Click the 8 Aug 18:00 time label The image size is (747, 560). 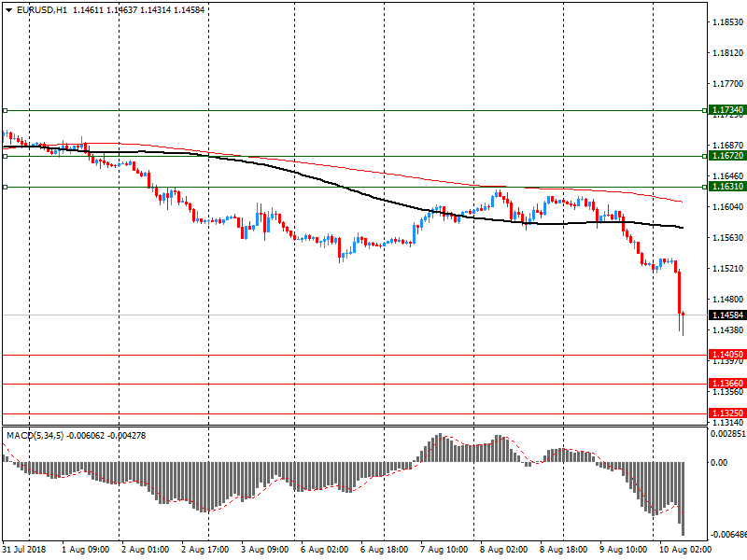pyautogui.click(x=564, y=550)
